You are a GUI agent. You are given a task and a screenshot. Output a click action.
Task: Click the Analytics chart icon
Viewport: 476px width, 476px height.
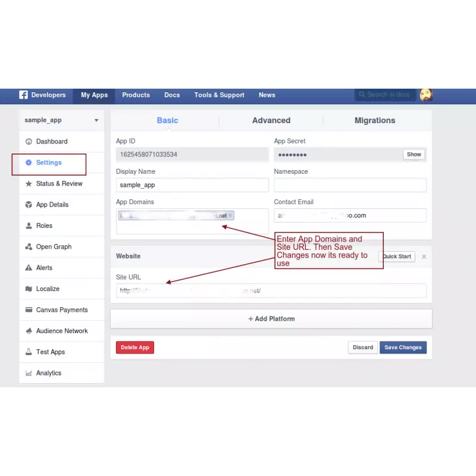29,373
